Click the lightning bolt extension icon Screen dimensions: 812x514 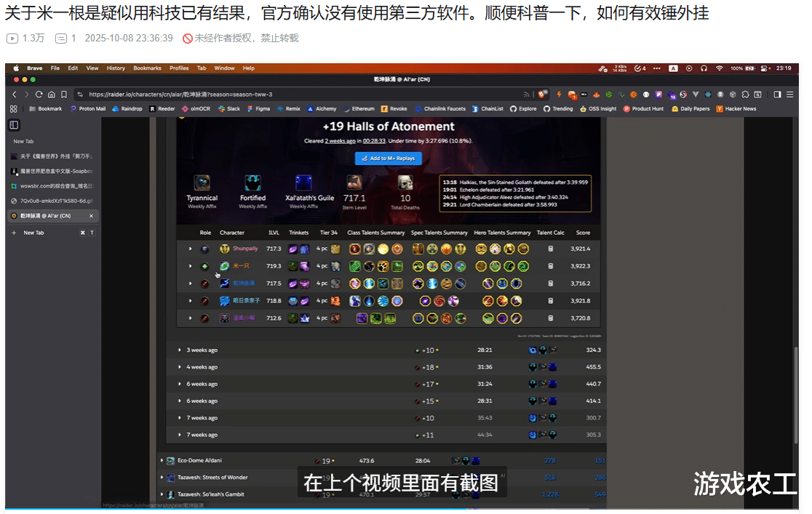tap(559, 95)
